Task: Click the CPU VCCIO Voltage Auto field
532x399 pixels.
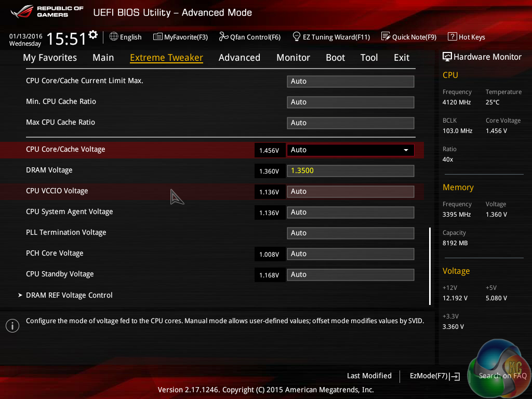Action: click(351, 191)
